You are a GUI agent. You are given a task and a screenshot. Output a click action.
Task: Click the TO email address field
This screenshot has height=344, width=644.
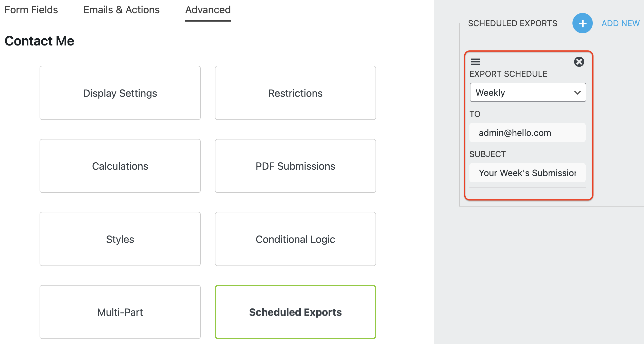tap(527, 132)
